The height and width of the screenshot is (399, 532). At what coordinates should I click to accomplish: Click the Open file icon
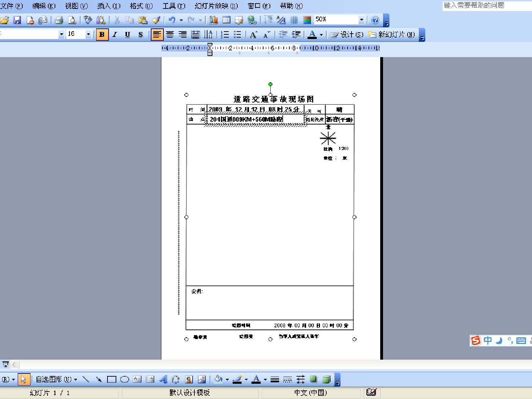[4, 20]
